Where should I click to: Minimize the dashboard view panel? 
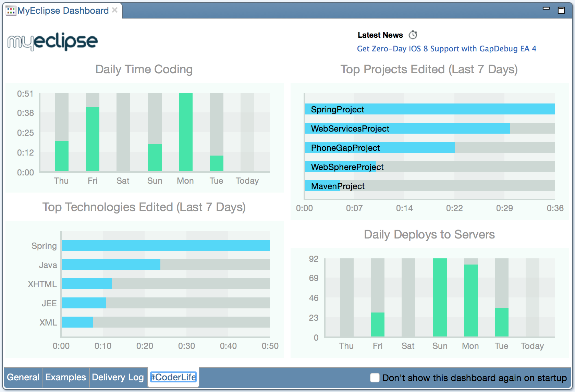coord(546,9)
